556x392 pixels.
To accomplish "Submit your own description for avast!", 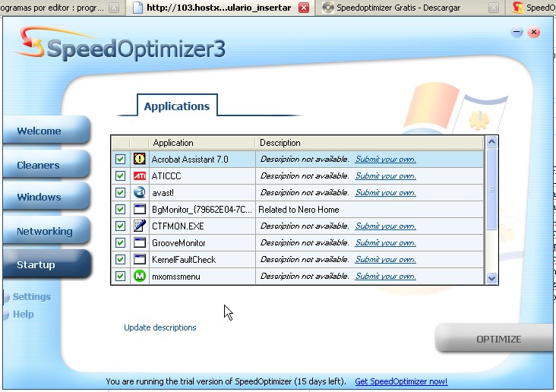I will [x=385, y=193].
